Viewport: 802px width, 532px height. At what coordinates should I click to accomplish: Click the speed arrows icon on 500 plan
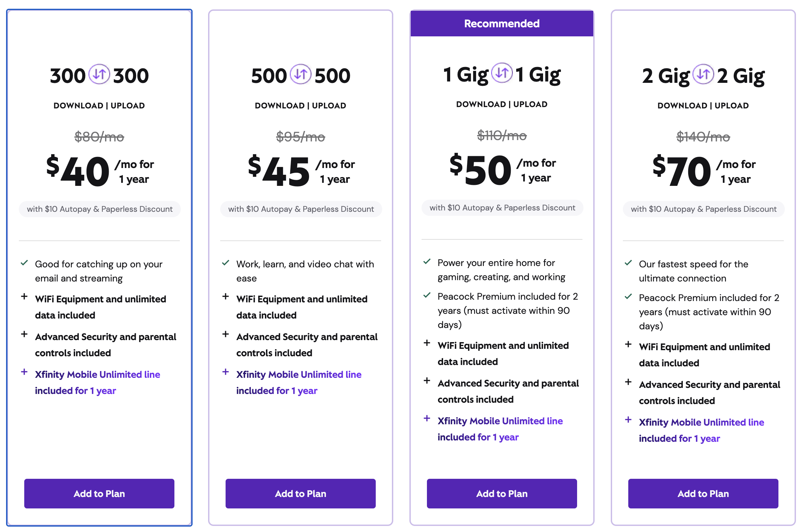tap(300, 74)
